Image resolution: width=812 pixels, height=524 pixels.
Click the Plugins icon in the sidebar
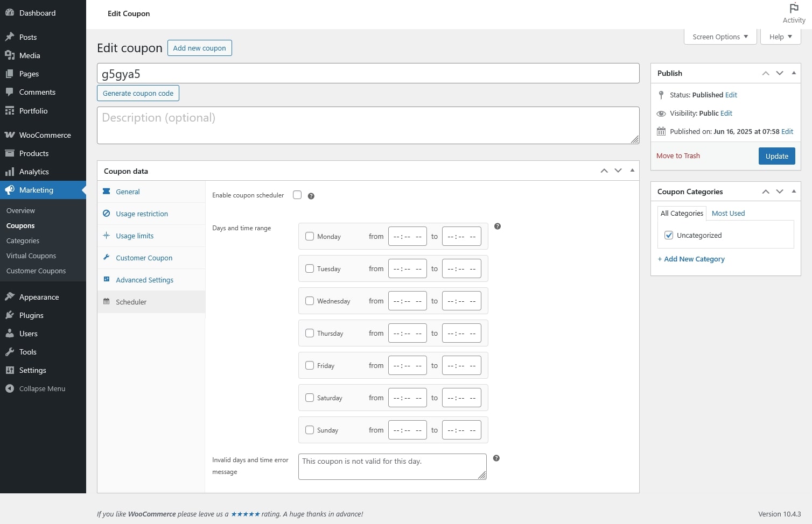(10, 315)
